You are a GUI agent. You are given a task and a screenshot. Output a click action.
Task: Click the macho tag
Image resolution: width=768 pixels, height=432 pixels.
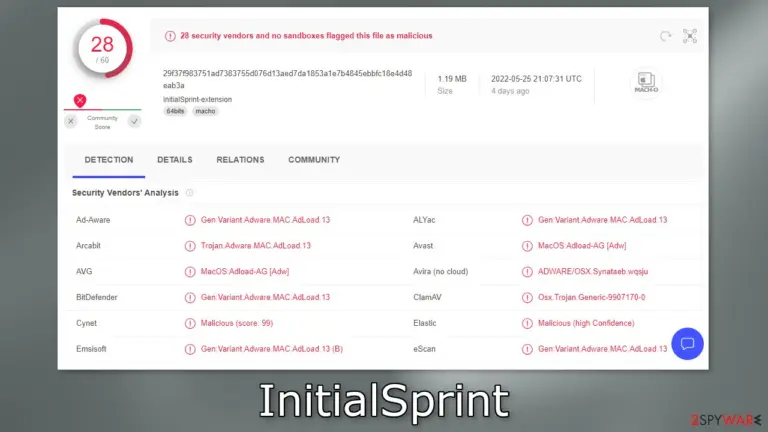205,111
